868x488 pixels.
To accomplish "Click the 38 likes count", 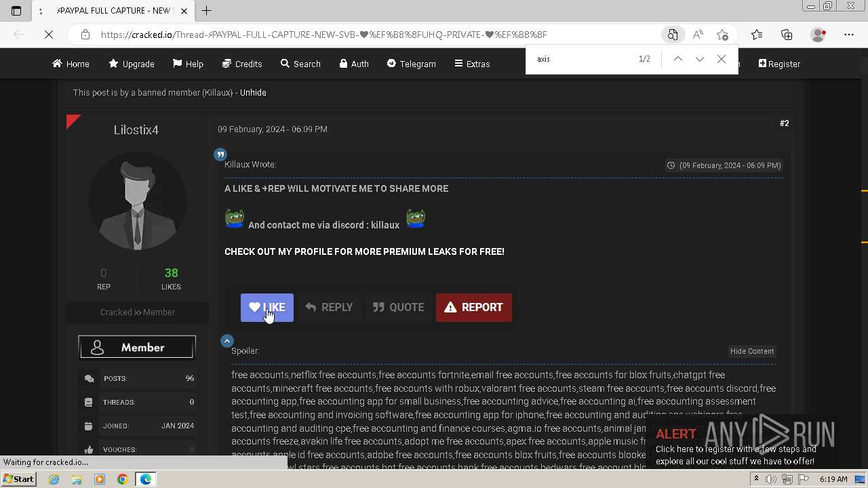I will (x=171, y=273).
